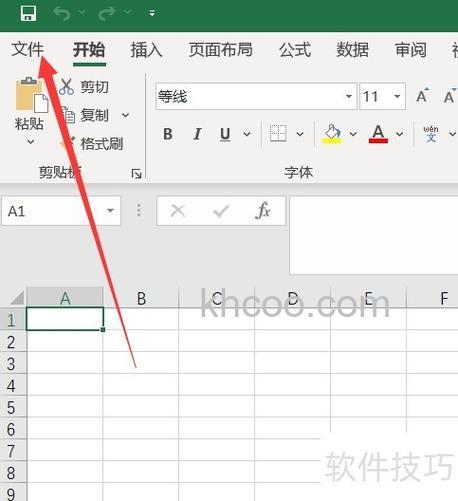458x501 pixels.
Task: Expand the underline style dropdown arrow
Action: [x=247, y=134]
